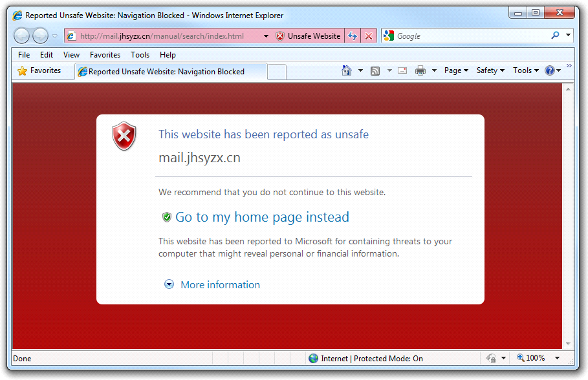Click the More information link
Image resolution: width=588 pixels, height=380 pixels.
coord(220,285)
